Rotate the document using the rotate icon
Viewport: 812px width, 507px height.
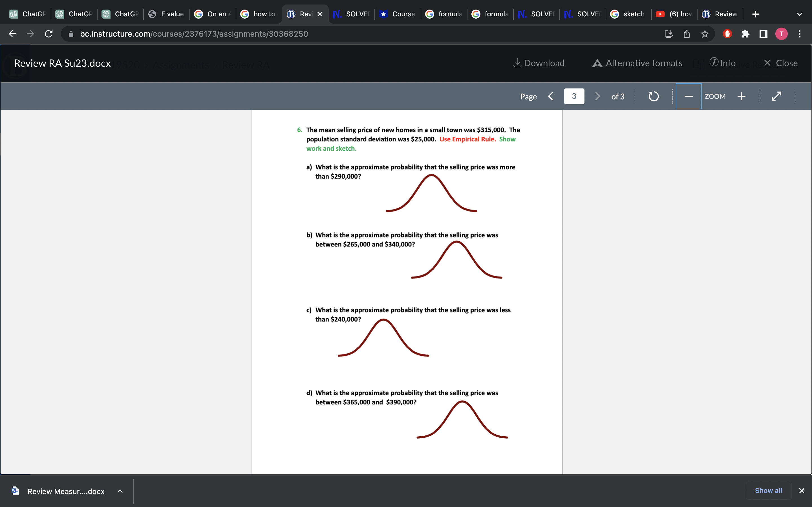(x=653, y=97)
